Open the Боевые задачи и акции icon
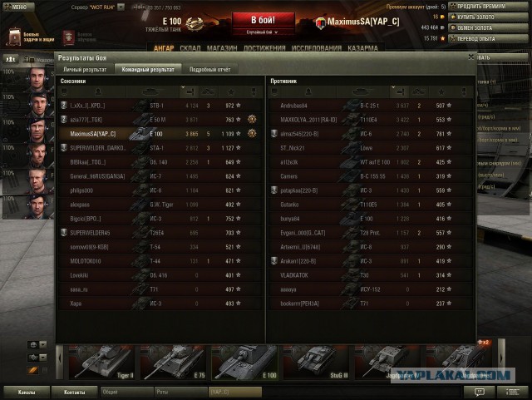Viewport: 532px width, 400px height. click(15, 37)
